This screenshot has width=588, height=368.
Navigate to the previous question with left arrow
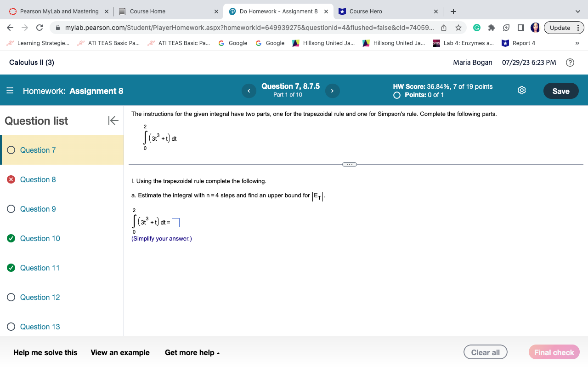(x=249, y=91)
